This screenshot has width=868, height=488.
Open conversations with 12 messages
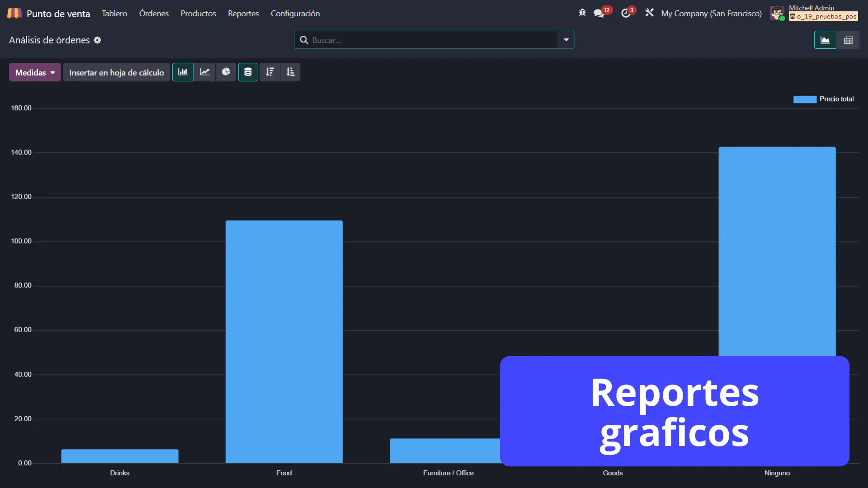point(599,13)
